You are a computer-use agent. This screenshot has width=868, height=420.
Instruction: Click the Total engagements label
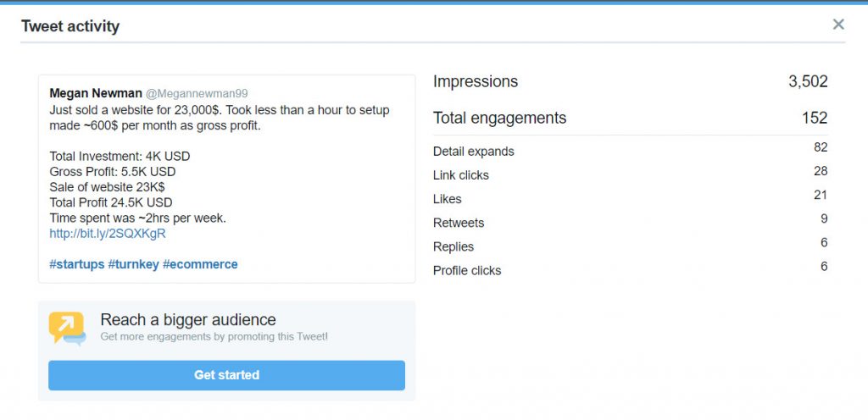pos(499,118)
